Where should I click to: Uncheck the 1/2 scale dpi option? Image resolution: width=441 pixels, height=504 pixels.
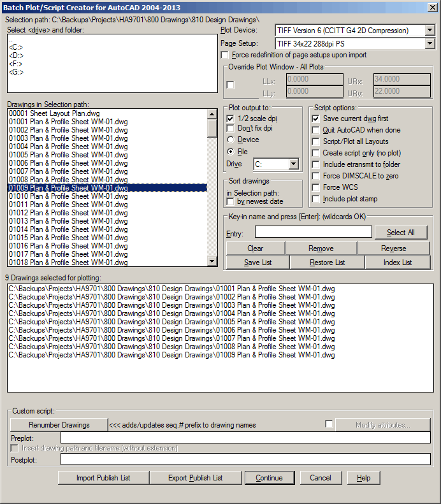pos(230,119)
